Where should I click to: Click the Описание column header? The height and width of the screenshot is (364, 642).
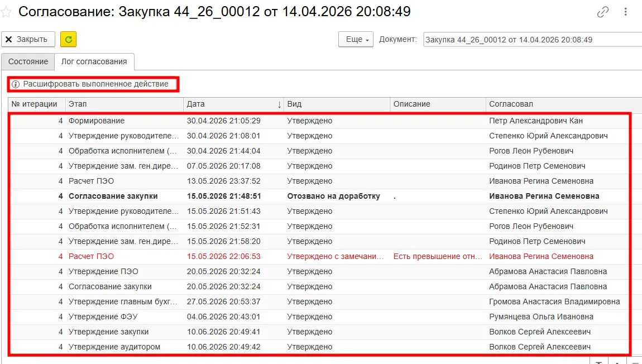click(x=438, y=104)
